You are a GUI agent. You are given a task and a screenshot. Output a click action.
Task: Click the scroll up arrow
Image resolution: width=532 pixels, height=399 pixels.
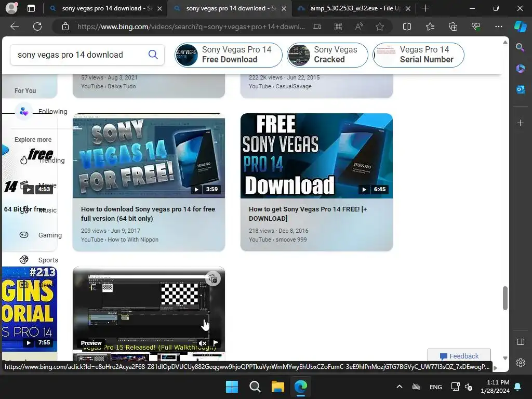tap(505, 43)
